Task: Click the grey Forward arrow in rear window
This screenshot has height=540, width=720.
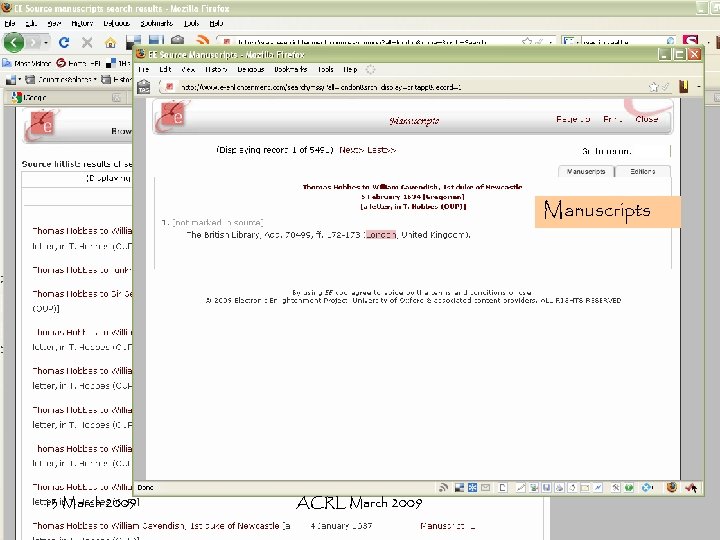Action: [x=33, y=43]
